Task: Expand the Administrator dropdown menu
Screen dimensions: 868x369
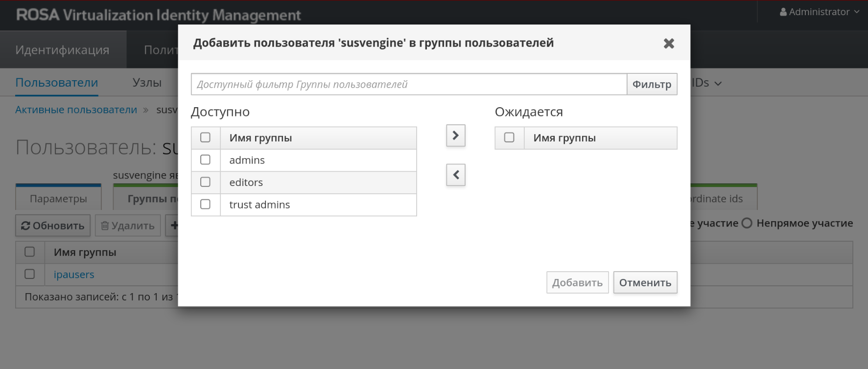Action: pyautogui.click(x=857, y=12)
